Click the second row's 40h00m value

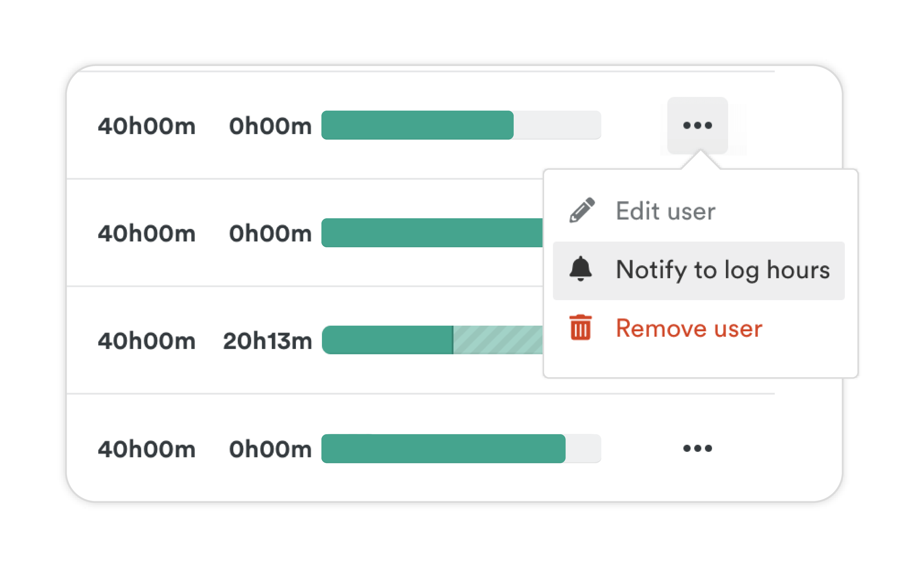(x=146, y=234)
